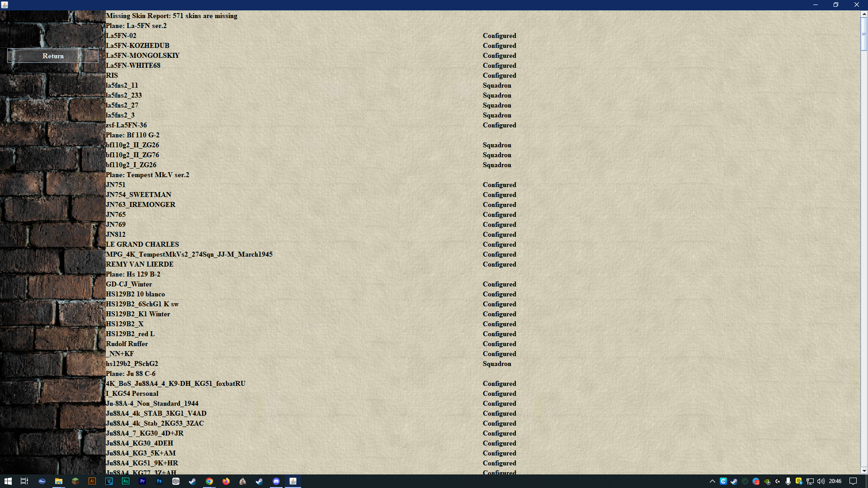Screen dimensions: 868x488
Task: Open the grey swirl app on taskbar
Action: click(x=176, y=481)
